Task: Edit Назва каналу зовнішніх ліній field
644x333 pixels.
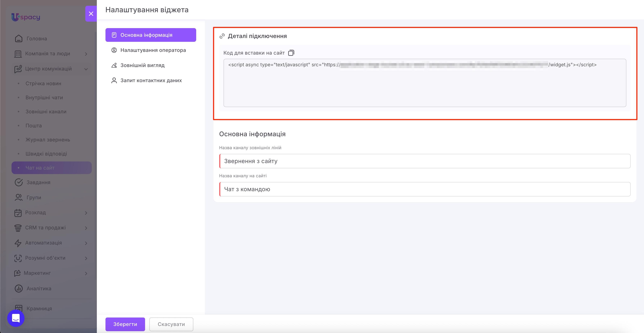Action: 425,161
